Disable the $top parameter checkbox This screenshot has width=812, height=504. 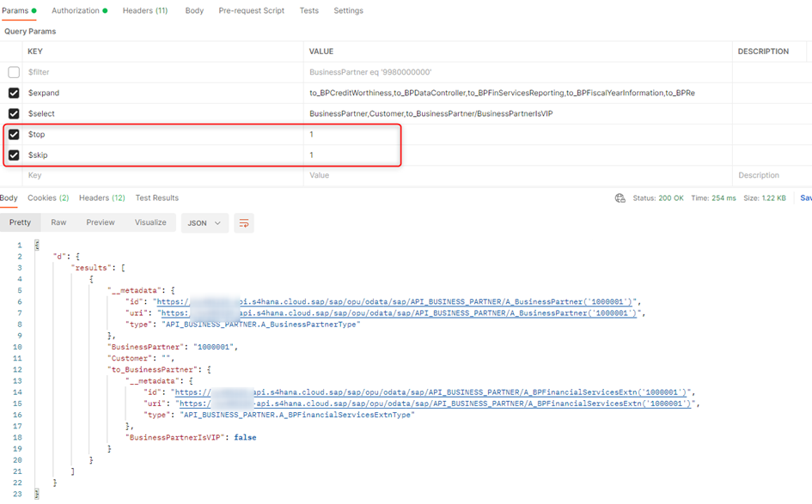14,135
